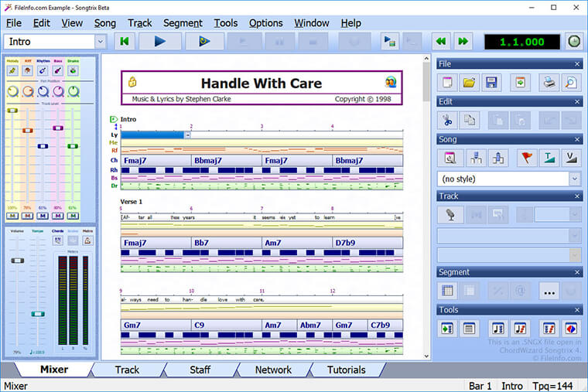This screenshot has height=392, width=588.
Task: Open the Intro segment dropdown
Action: point(100,41)
